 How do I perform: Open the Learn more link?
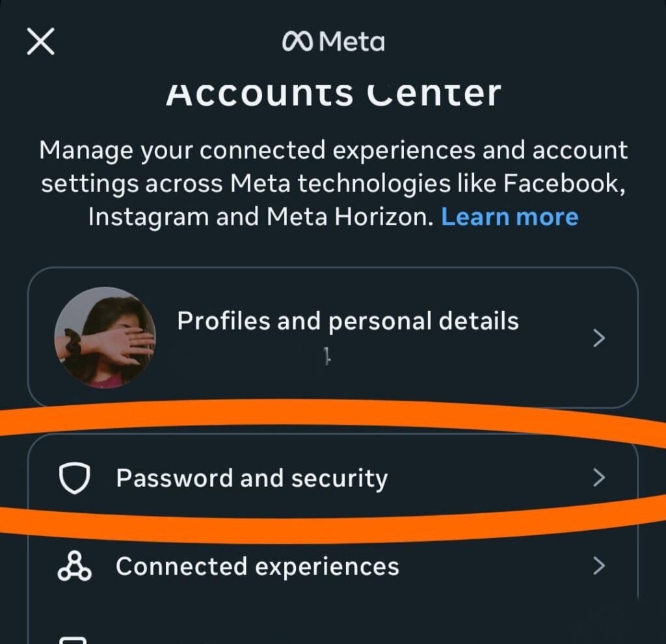[509, 217]
